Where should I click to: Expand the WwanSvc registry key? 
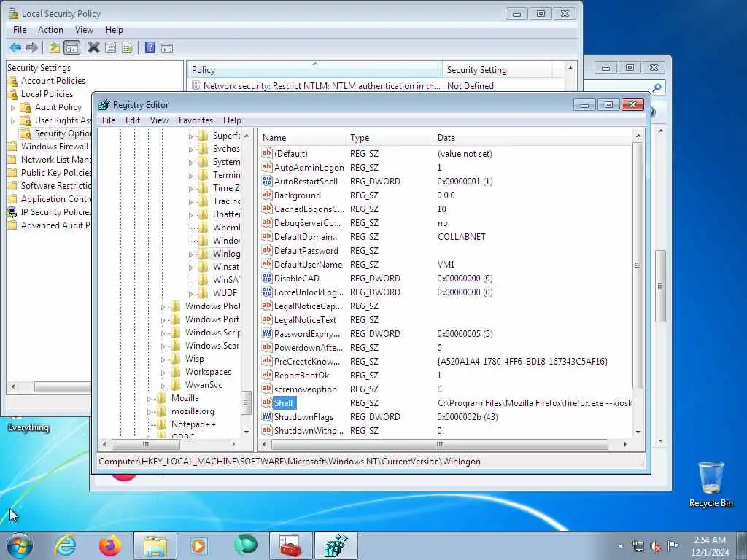point(163,386)
